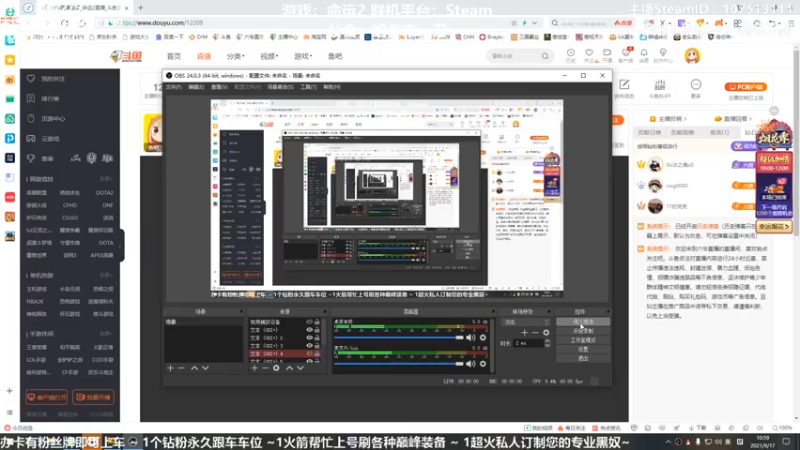Open the OBS File menu
This screenshot has width=800, height=450.
(x=173, y=87)
